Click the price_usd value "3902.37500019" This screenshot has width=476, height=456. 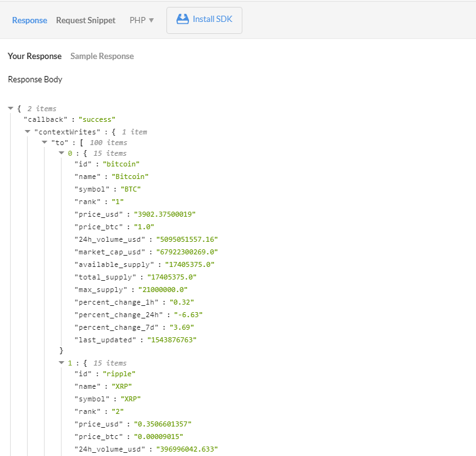coord(165,214)
